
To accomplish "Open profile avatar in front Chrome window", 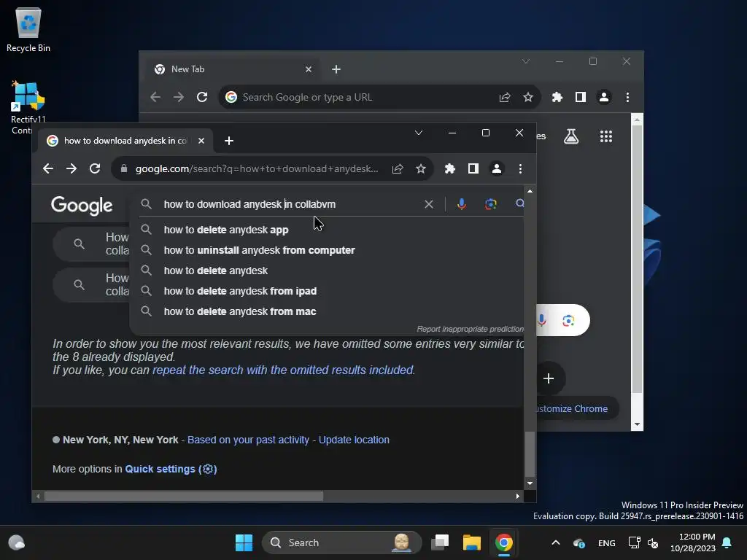I will pos(496,168).
